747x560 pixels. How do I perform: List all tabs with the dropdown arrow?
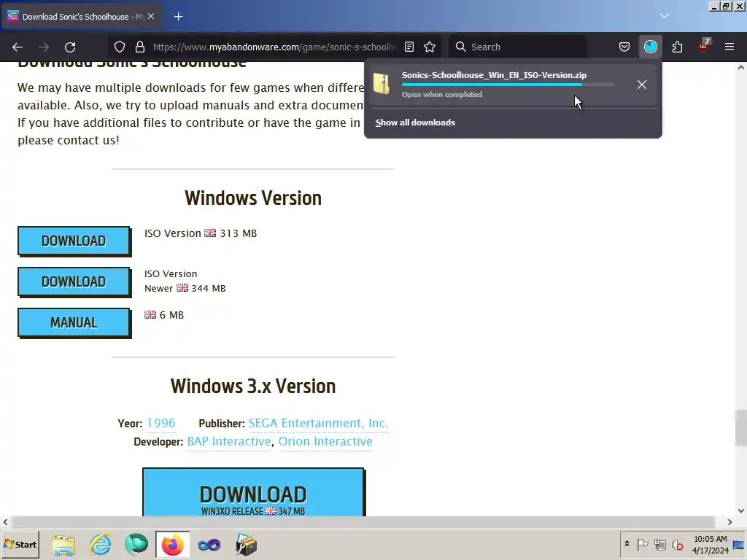(x=665, y=16)
